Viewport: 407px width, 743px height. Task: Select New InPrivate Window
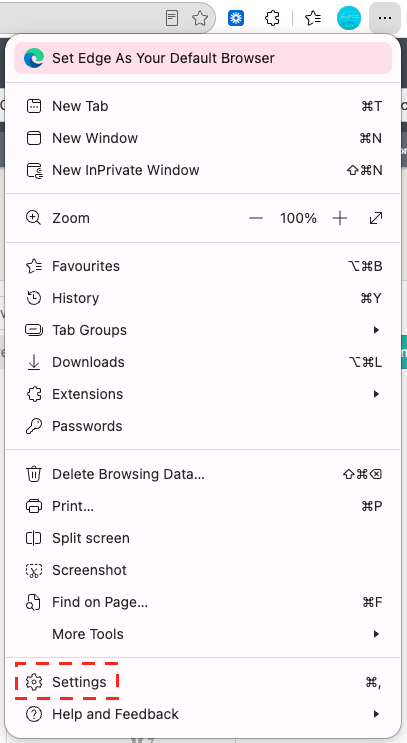[x=203, y=170]
